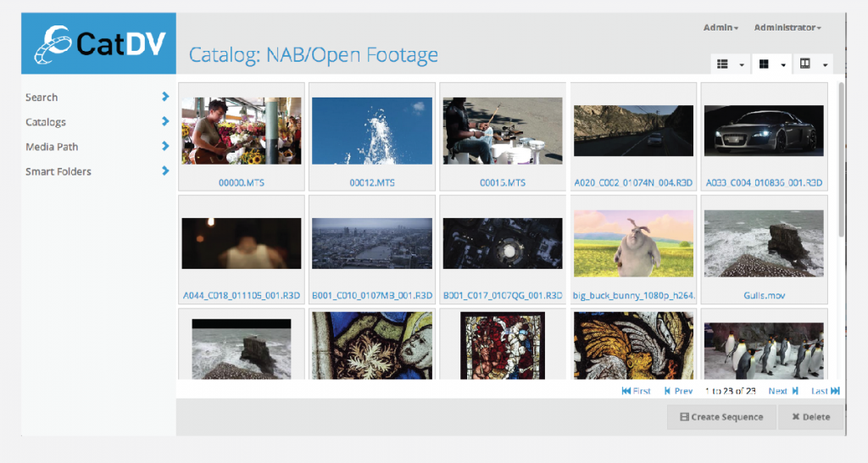Screen dimensions: 868x463
Task: Jump to the Last page
Action: click(x=825, y=391)
